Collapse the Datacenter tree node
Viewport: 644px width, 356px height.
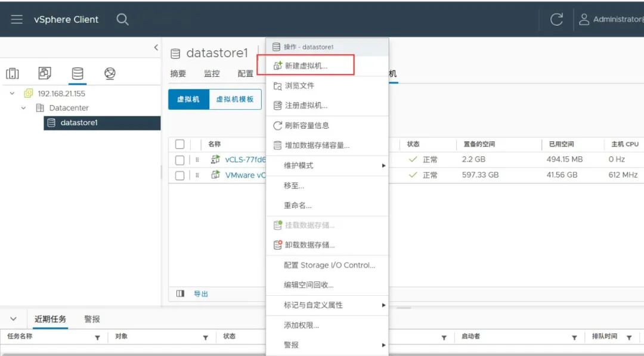23,108
